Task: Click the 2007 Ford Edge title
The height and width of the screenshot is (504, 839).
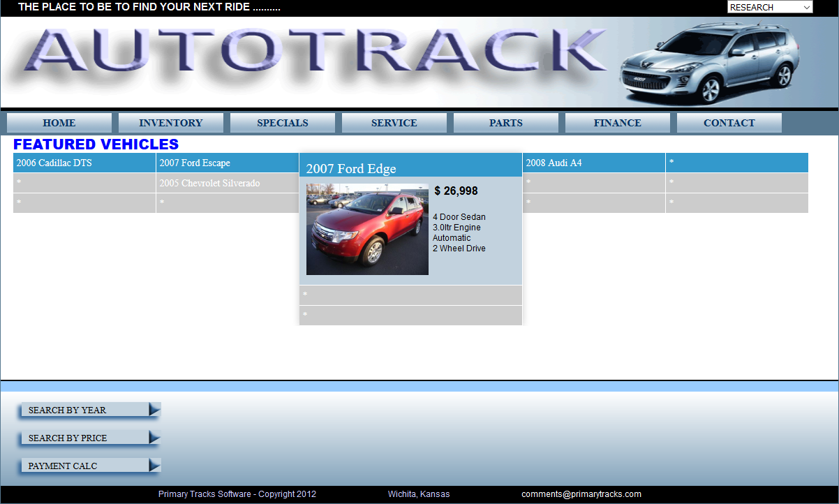Action: pos(351,168)
